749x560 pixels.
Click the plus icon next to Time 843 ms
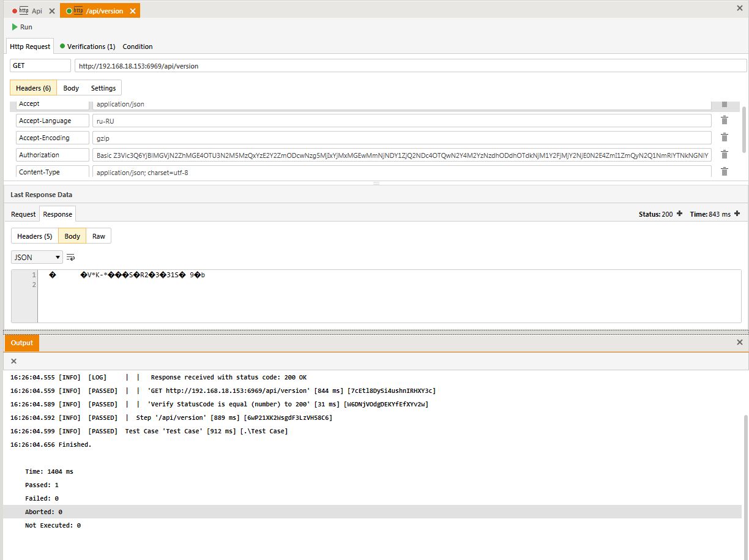coord(737,214)
